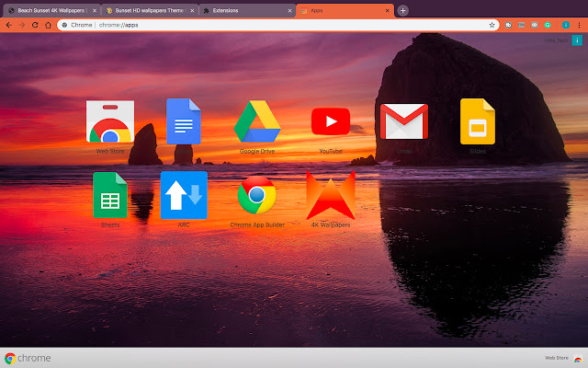Open the Google Slides app

pyautogui.click(x=477, y=121)
